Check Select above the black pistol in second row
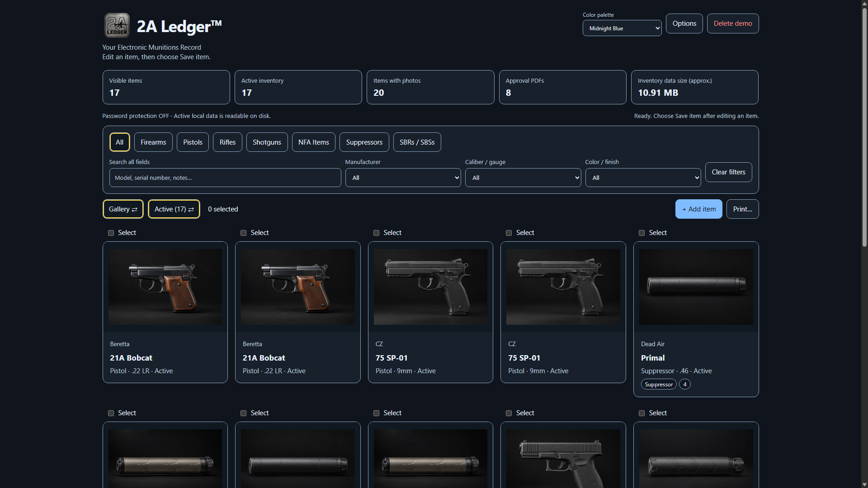The height and width of the screenshot is (488, 868). pos(509,413)
